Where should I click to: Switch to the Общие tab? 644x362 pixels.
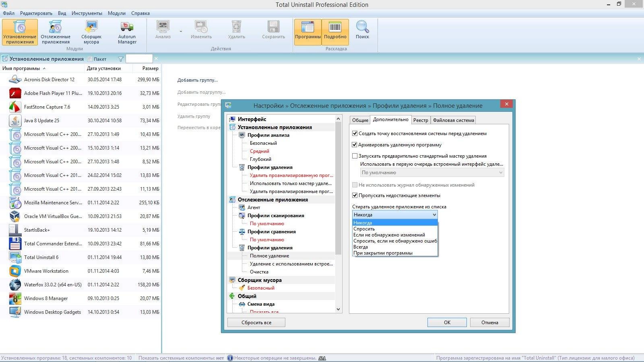coord(360,120)
